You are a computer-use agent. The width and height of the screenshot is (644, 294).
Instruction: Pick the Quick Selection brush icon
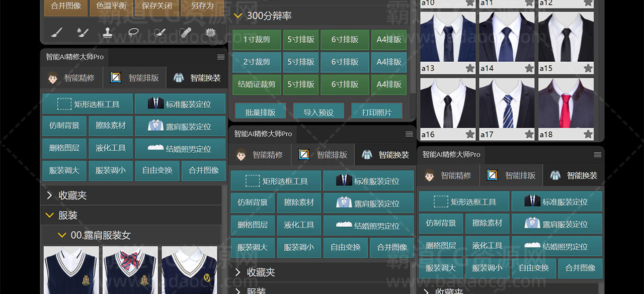tap(159, 33)
